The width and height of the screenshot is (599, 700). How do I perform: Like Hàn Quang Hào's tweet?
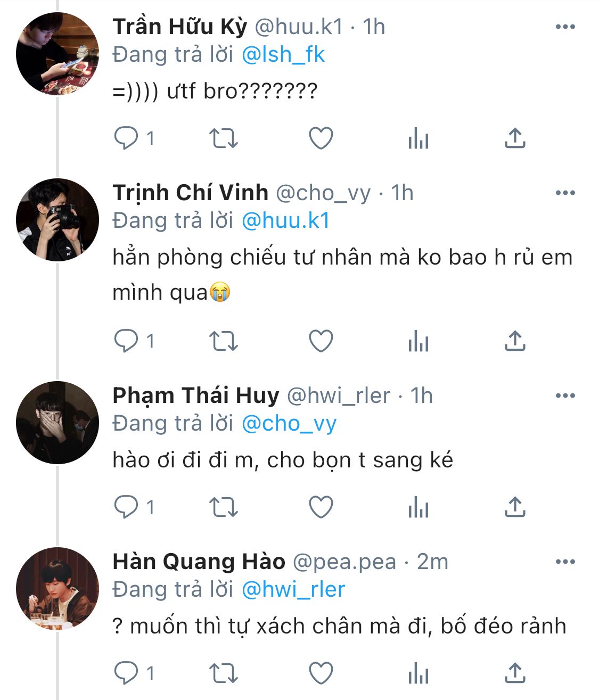click(x=321, y=673)
